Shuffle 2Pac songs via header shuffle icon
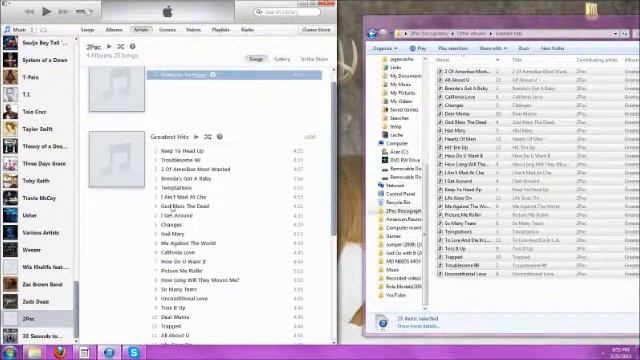 120,47
